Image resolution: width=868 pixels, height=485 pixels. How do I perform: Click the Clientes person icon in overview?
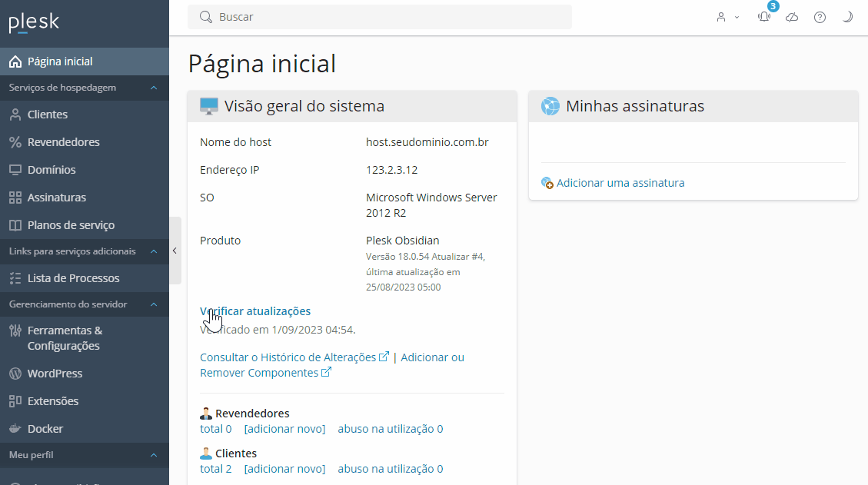pyautogui.click(x=206, y=453)
